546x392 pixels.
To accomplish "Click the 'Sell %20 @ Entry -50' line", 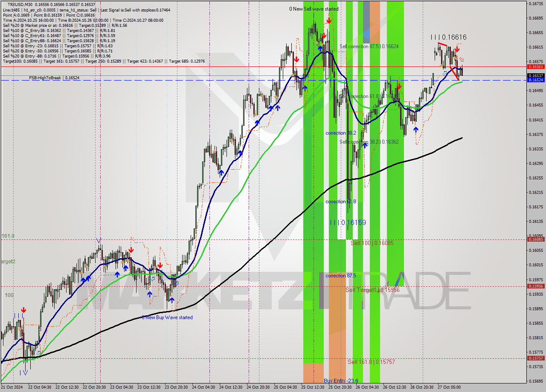I will coord(58,51).
